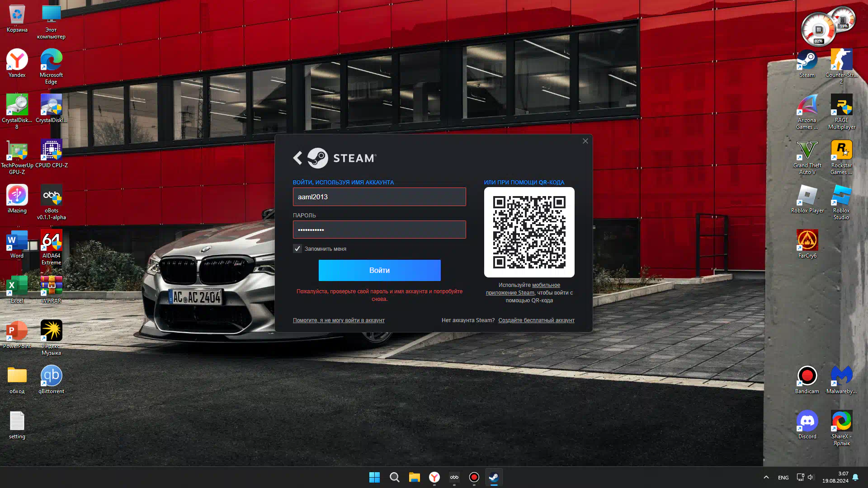
Task: Close the Steam login window
Action: coord(585,141)
